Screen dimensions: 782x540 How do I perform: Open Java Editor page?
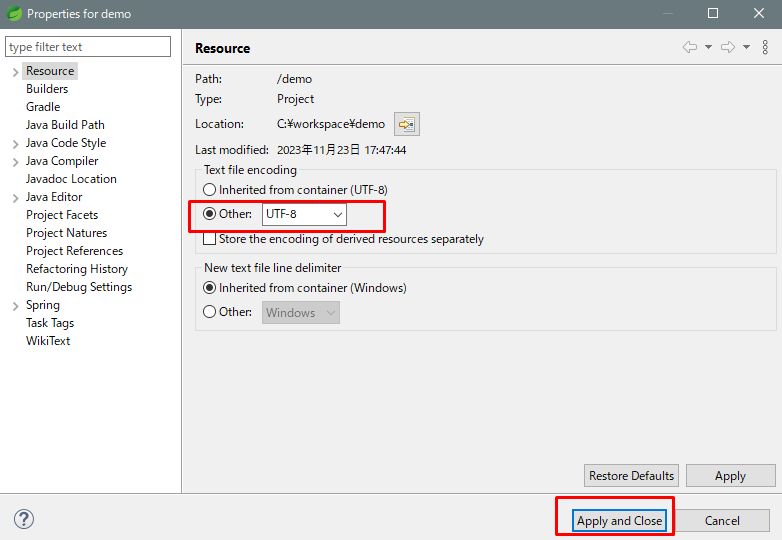54,196
